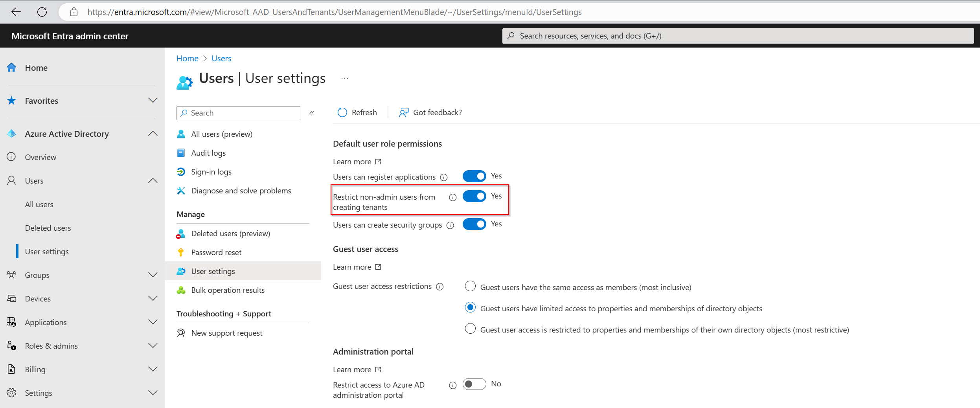Enable Restrict access to Azure AD administration portal
Image resolution: width=980 pixels, height=408 pixels.
[474, 384]
